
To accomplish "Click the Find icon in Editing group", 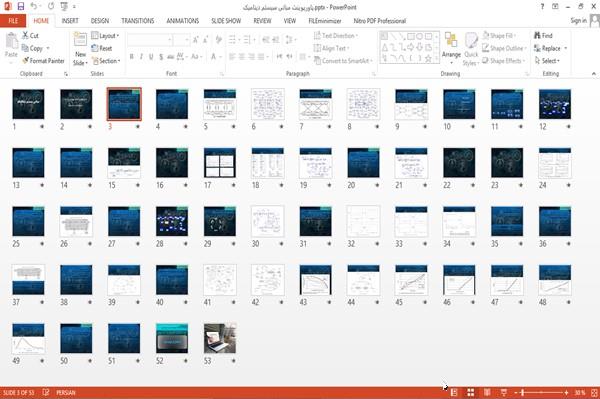I will point(543,36).
